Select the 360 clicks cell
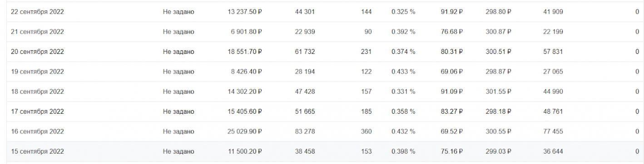Viewport: 644px width, 164px height. 366,131
